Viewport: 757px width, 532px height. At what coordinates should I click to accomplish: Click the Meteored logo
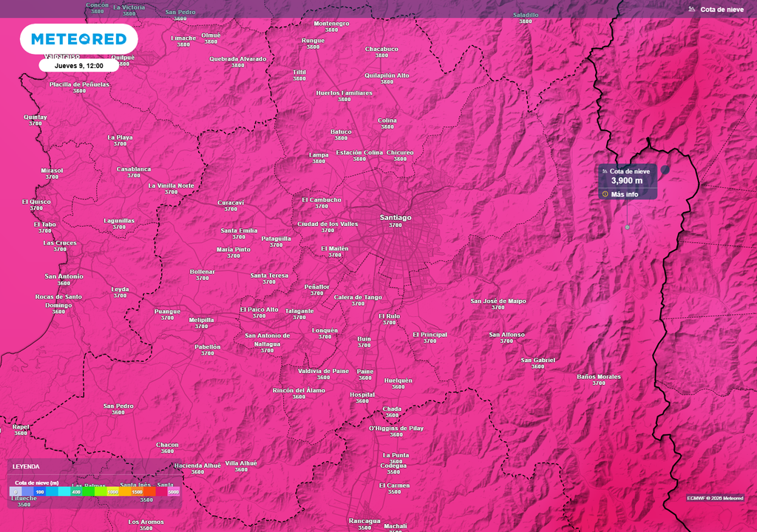(78, 38)
